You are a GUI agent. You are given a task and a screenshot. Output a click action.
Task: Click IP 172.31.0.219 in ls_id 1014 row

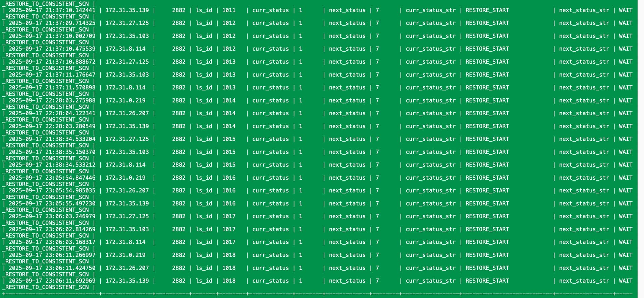(125, 101)
